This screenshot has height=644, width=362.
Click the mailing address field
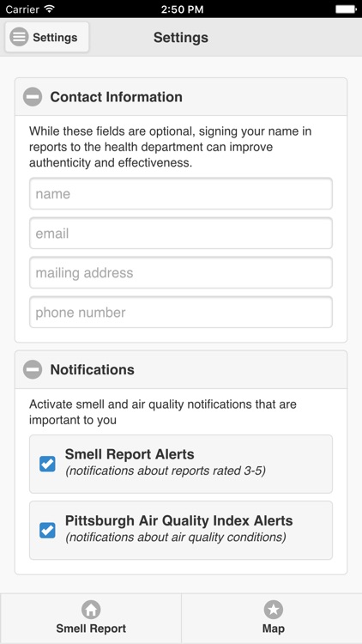pos(181,273)
